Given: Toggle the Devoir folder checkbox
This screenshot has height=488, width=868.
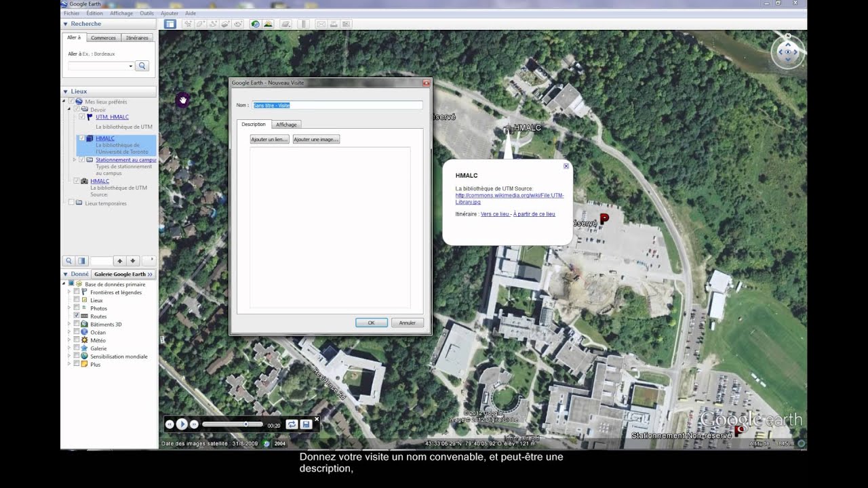Looking at the screenshot, I should pyautogui.click(x=77, y=109).
